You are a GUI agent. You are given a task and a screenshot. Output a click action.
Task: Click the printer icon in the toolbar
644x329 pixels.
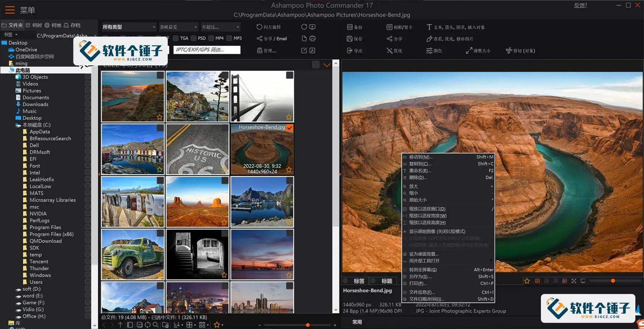[312, 39]
